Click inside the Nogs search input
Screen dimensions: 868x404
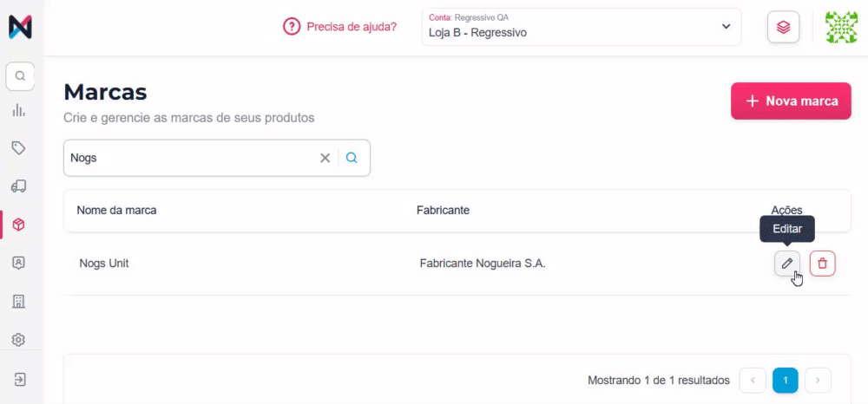[191, 158]
